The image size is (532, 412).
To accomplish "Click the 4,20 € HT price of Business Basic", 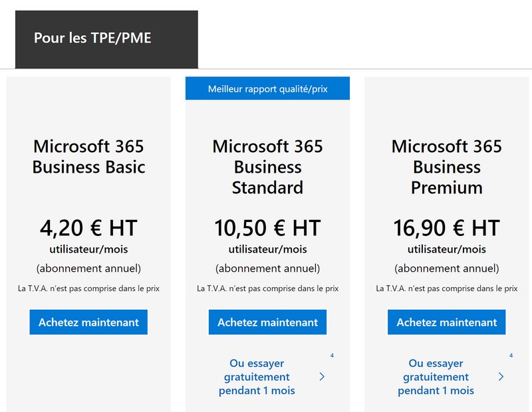I will pos(88,228).
